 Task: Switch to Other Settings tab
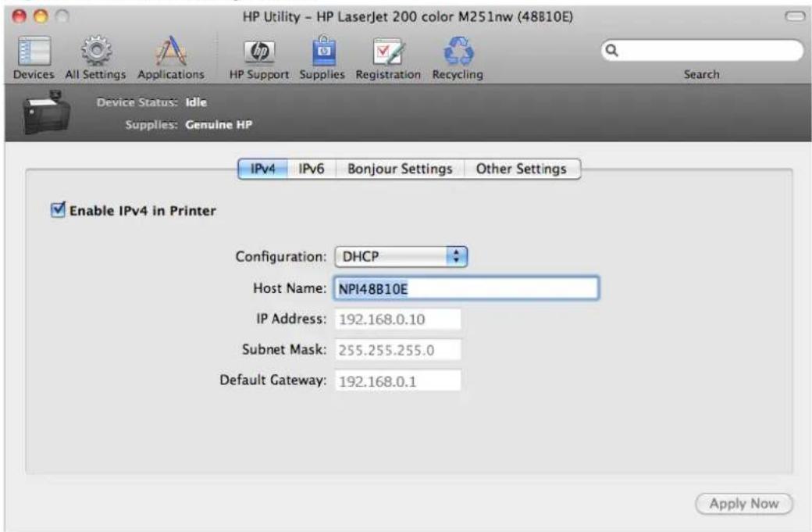click(x=522, y=169)
